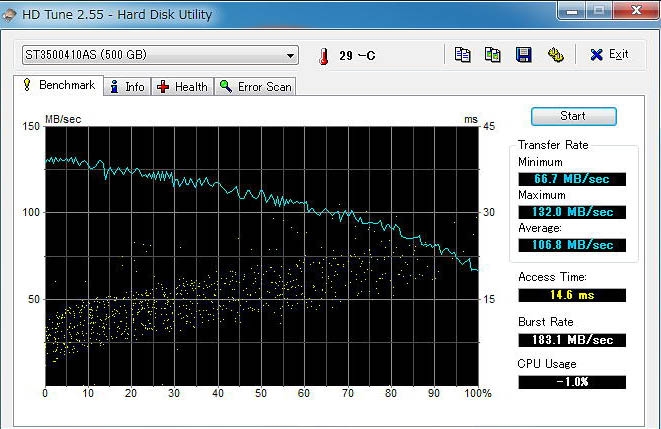Select the Maximum 132.0 MB/sec field
Image resolution: width=661 pixels, height=429 pixels.
click(x=572, y=212)
